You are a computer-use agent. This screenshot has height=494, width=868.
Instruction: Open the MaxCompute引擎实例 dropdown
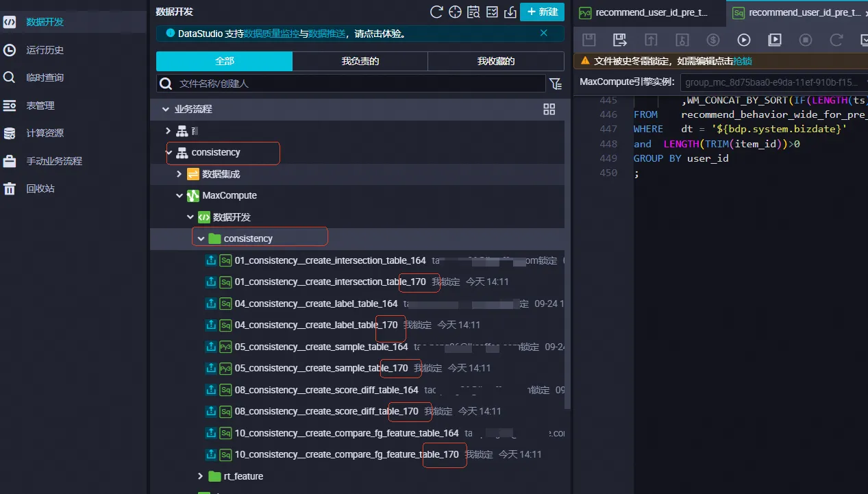(774, 83)
